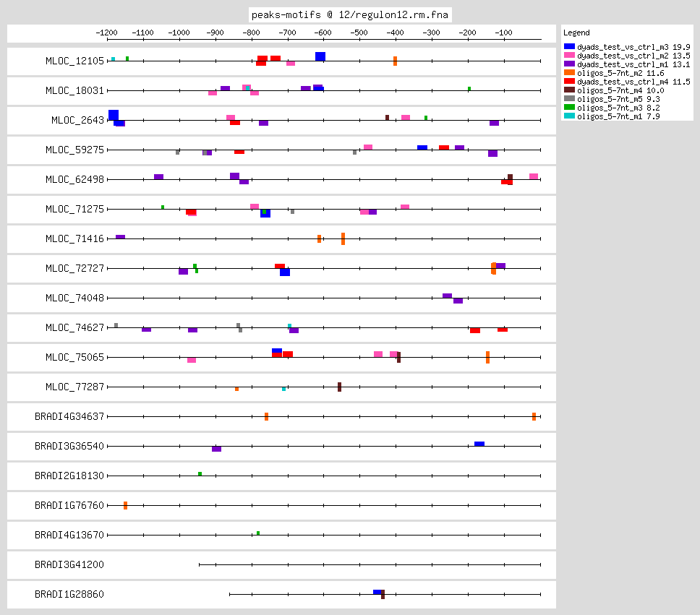This screenshot has width=700, height=615.
Task: Select the brown oligos_5-7nt_m4 legend swatch
Action: click(x=569, y=90)
